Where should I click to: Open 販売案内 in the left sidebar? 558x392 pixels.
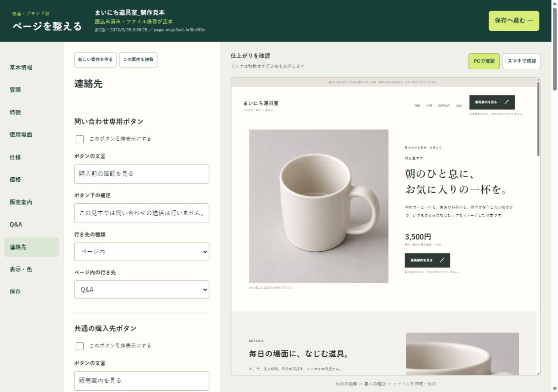click(31, 202)
